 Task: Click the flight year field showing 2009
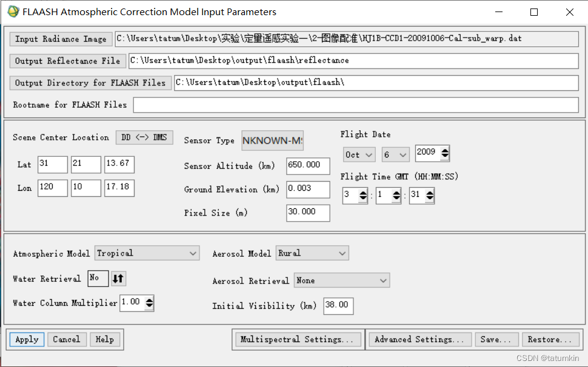coord(428,153)
